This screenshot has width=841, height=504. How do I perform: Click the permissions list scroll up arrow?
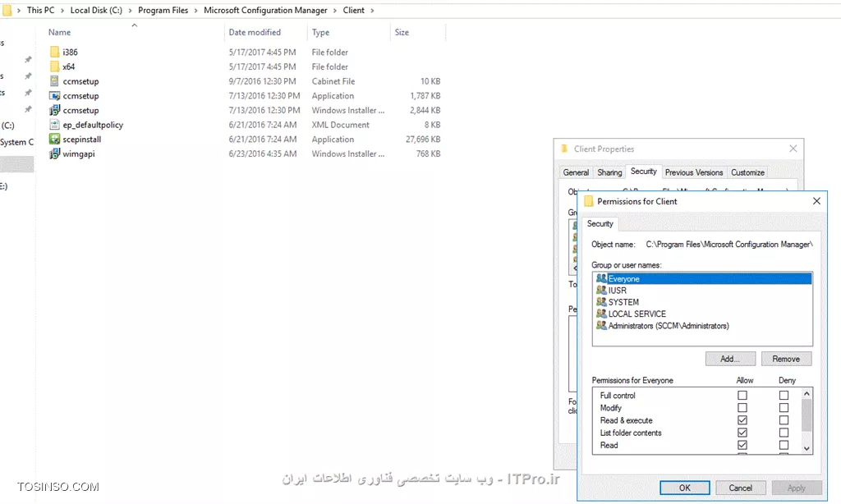coord(807,394)
